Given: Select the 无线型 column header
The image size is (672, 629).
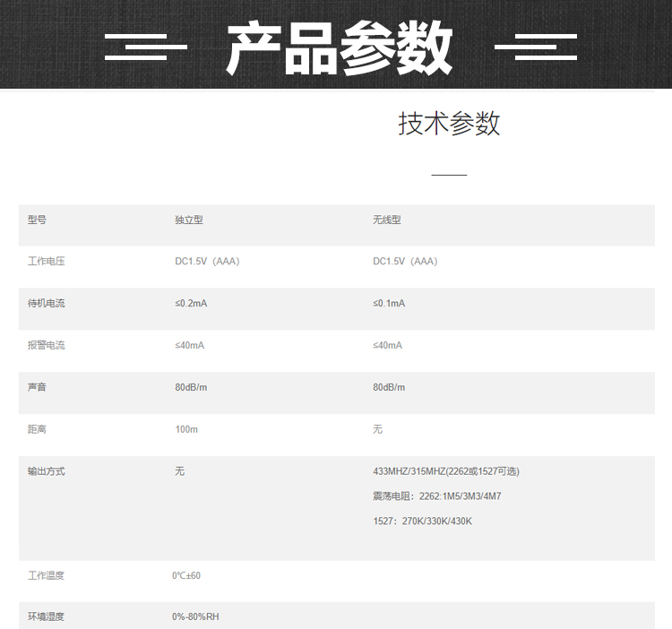Looking at the screenshot, I should click(x=387, y=220).
